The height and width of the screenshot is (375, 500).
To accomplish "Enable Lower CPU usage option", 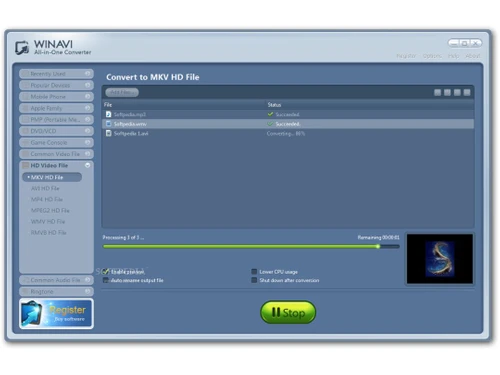I will coord(254,272).
